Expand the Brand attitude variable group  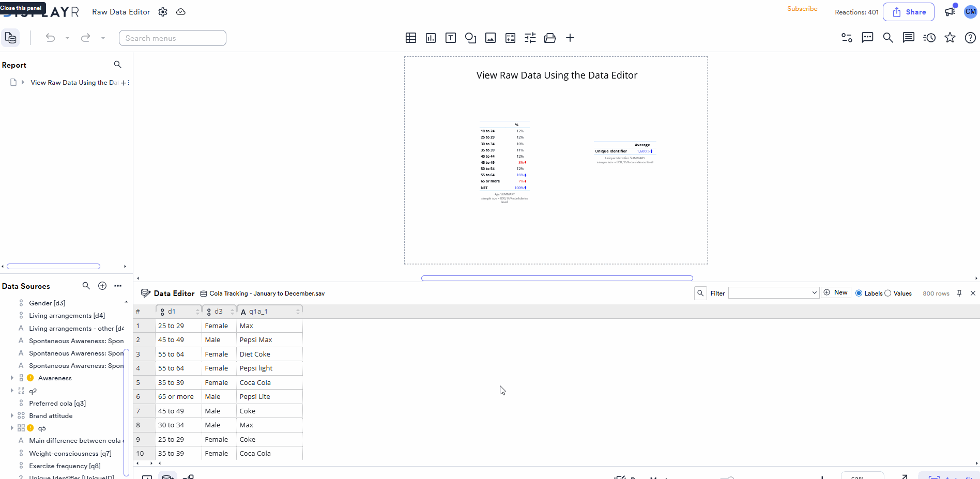(12, 415)
